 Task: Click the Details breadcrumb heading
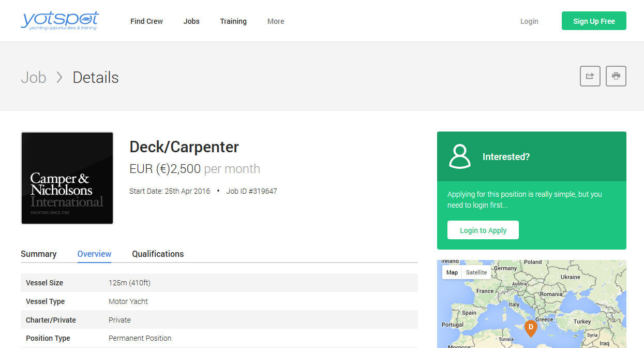[x=96, y=77]
